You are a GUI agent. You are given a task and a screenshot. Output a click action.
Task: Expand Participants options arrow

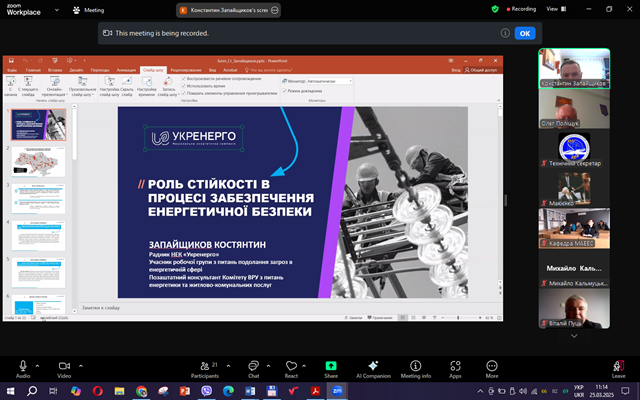[x=228, y=366]
